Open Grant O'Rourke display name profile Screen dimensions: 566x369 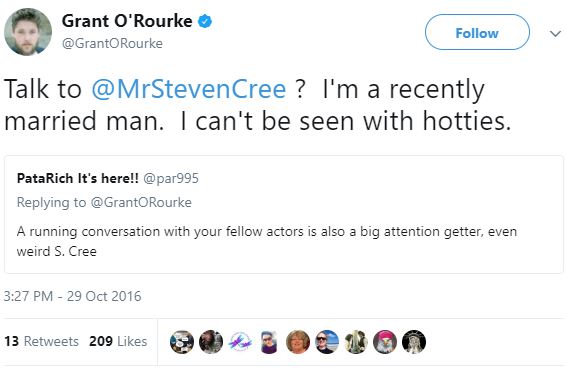coord(127,21)
